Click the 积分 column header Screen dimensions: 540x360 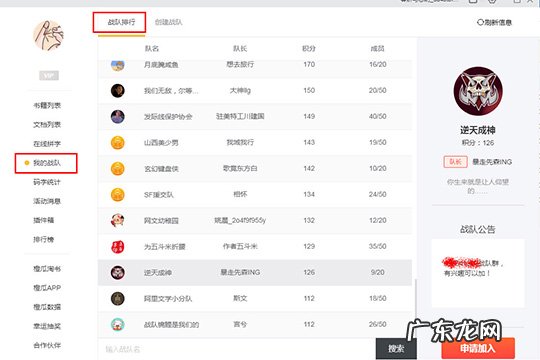pyautogui.click(x=309, y=49)
